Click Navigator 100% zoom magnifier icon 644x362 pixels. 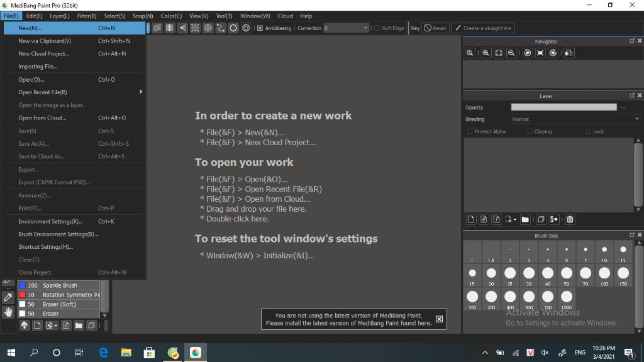(x=470, y=53)
